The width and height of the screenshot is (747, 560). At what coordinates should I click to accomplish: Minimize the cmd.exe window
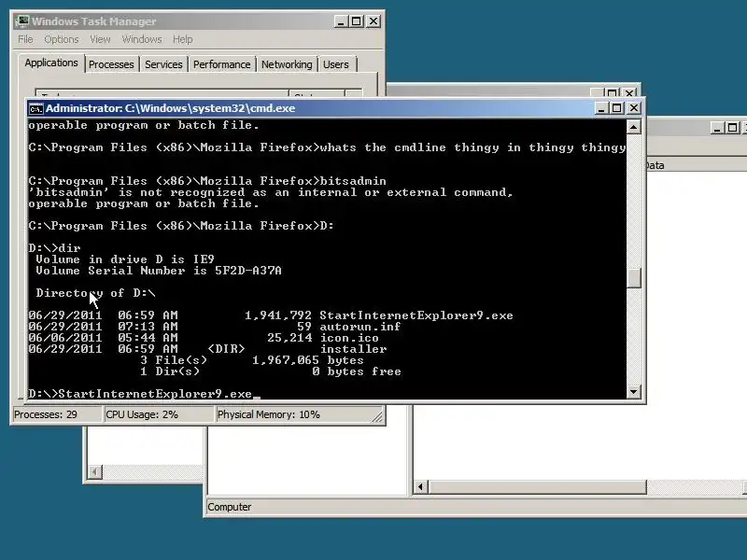601,108
